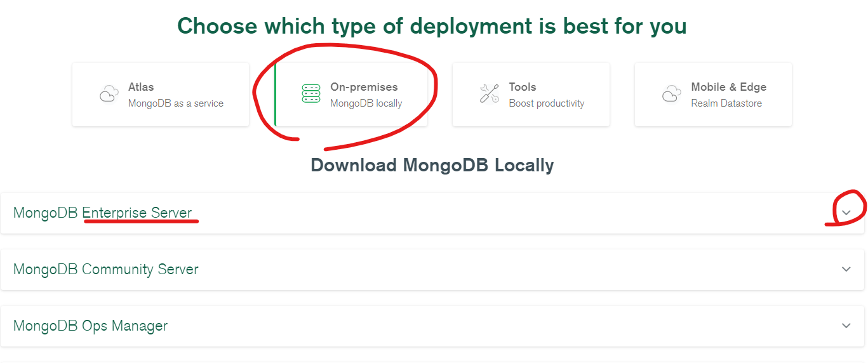Click the 'MongoDB locally' subtitle
Screen dimensions: 868x363
tap(366, 103)
